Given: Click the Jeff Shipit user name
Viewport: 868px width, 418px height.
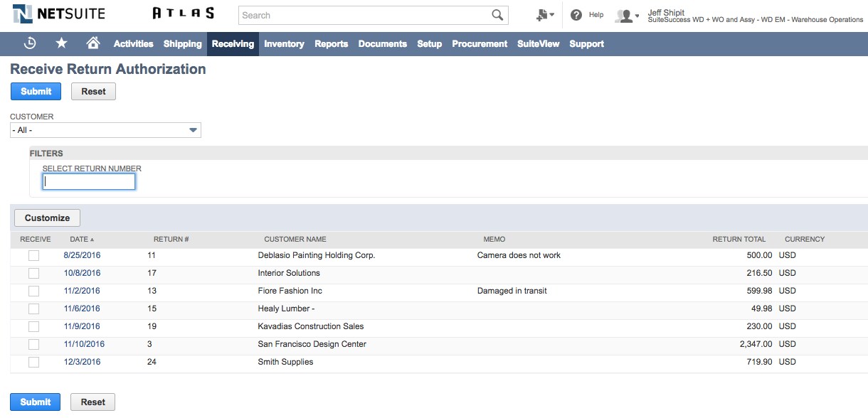Looking at the screenshot, I should click(x=666, y=13).
